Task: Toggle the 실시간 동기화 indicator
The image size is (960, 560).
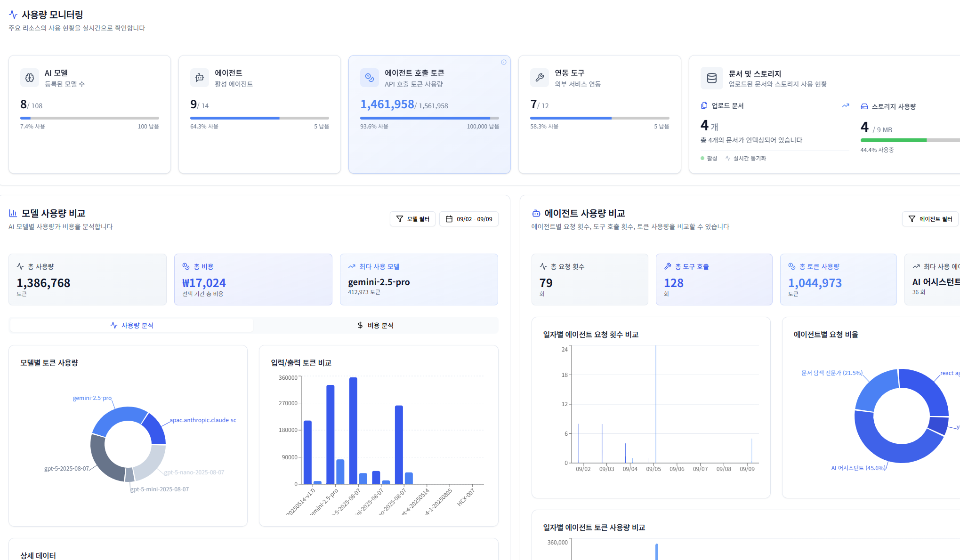Action: (x=746, y=158)
